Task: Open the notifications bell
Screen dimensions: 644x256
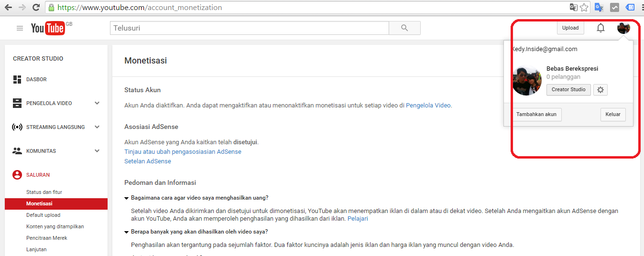Action: coord(600,28)
